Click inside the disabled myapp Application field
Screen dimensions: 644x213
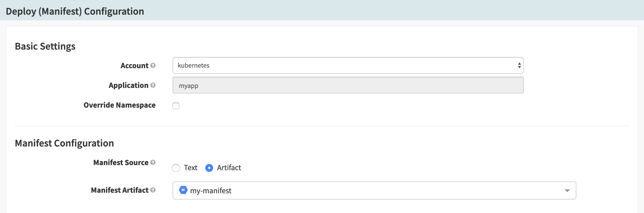(348, 85)
